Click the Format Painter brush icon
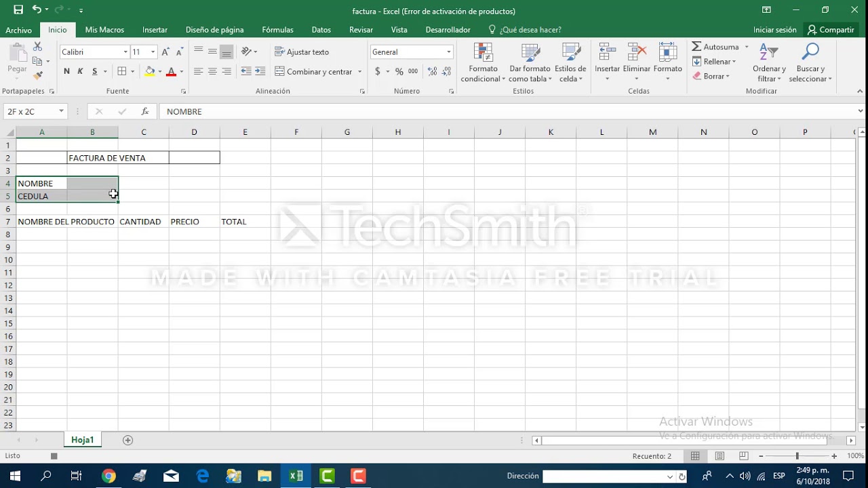868x488 pixels. 38,75
